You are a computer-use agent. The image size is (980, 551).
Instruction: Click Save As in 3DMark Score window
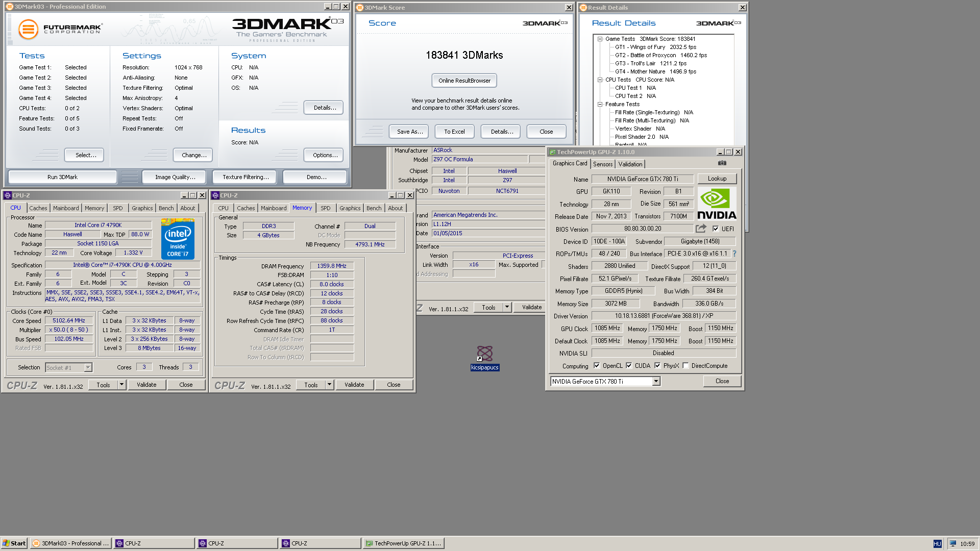pyautogui.click(x=410, y=132)
